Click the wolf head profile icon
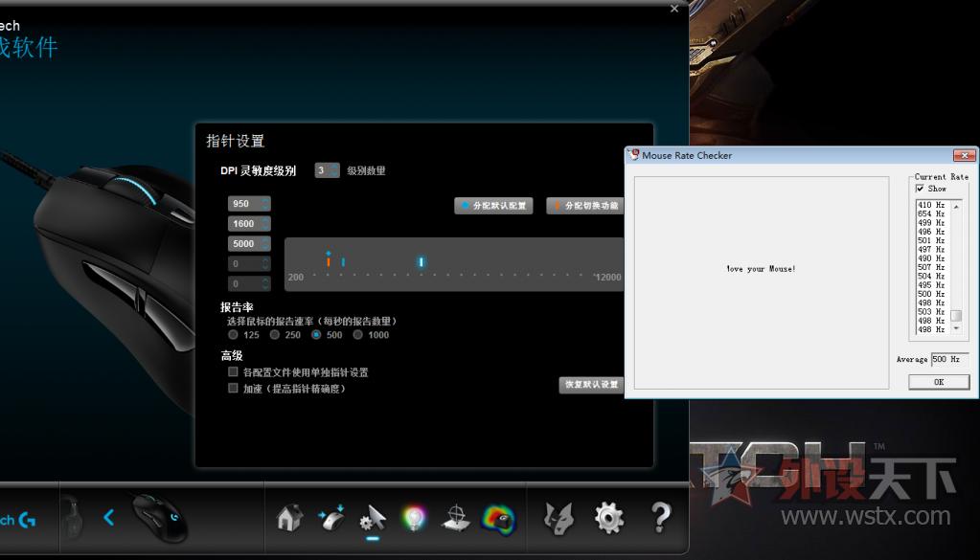Screen dimensions: 980x560 558,518
